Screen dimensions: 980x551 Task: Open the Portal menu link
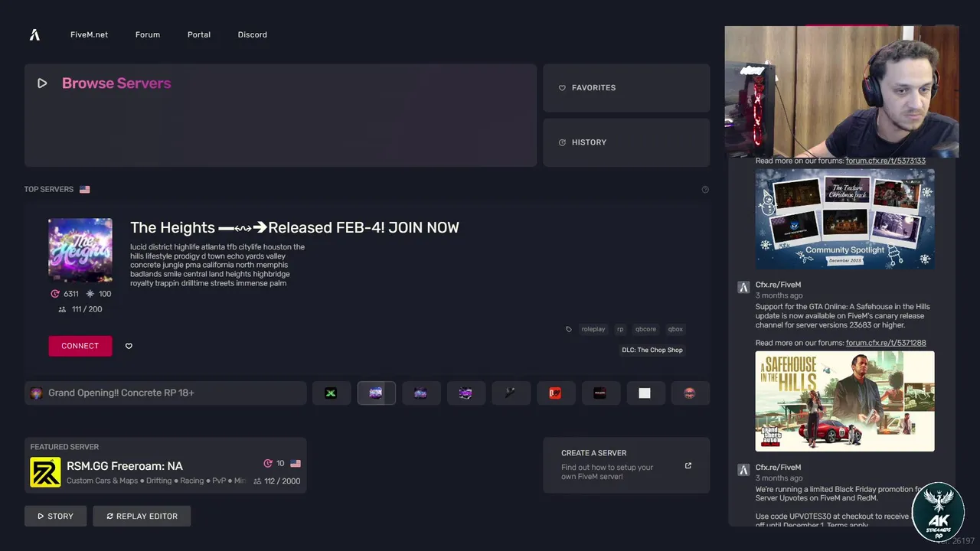(199, 34)
